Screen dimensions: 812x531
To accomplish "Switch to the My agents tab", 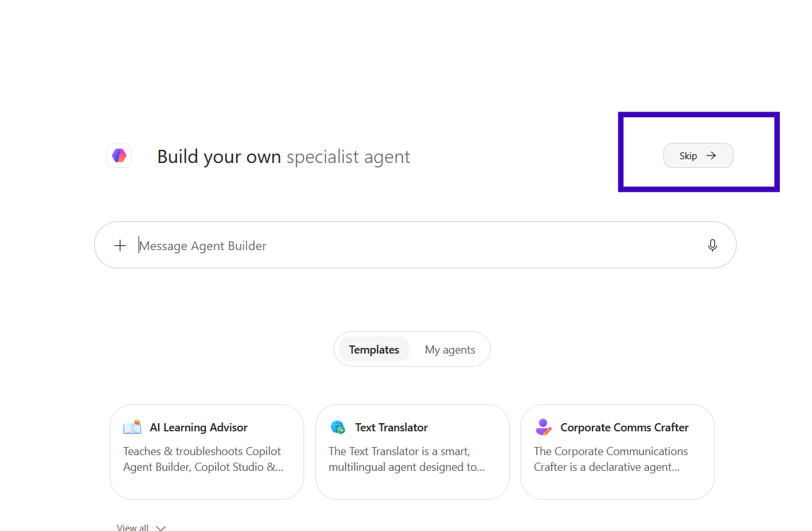I will coord(450,350).
